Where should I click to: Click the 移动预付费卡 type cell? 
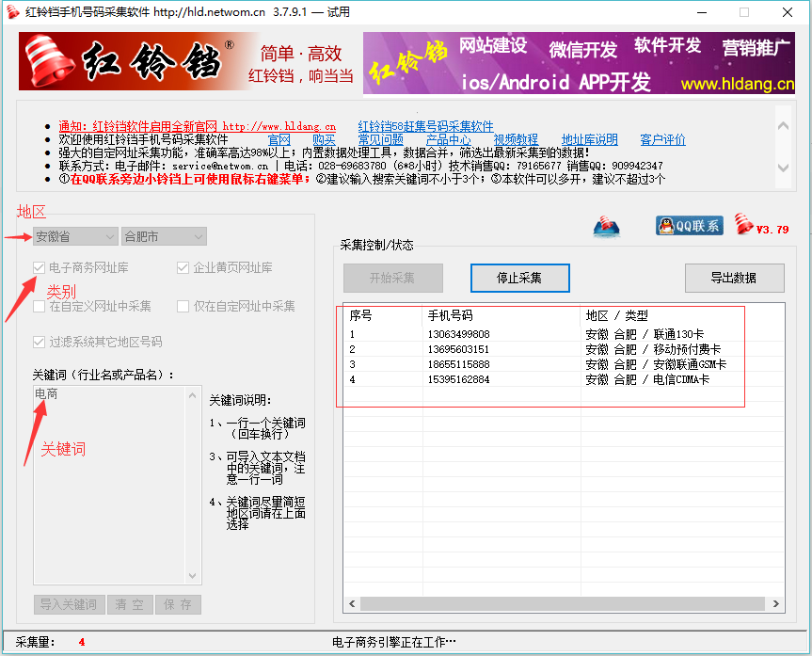pos(687,349)
